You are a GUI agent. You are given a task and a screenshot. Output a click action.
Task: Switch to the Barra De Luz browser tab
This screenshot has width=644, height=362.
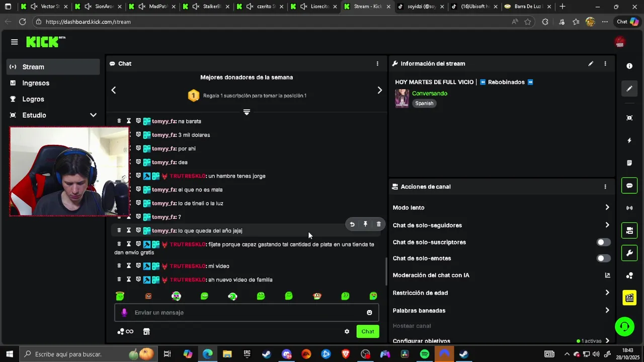tap(527, 7)
